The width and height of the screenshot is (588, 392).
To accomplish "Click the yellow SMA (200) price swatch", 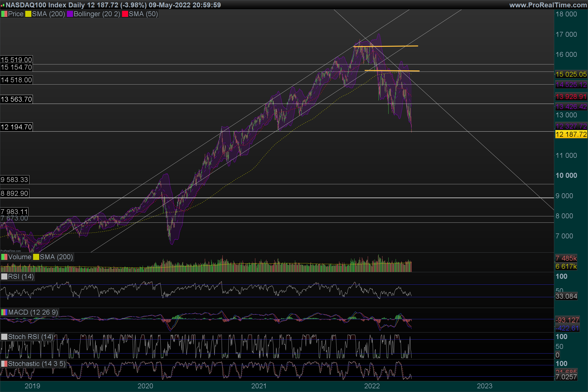I will tap(28, 14).
